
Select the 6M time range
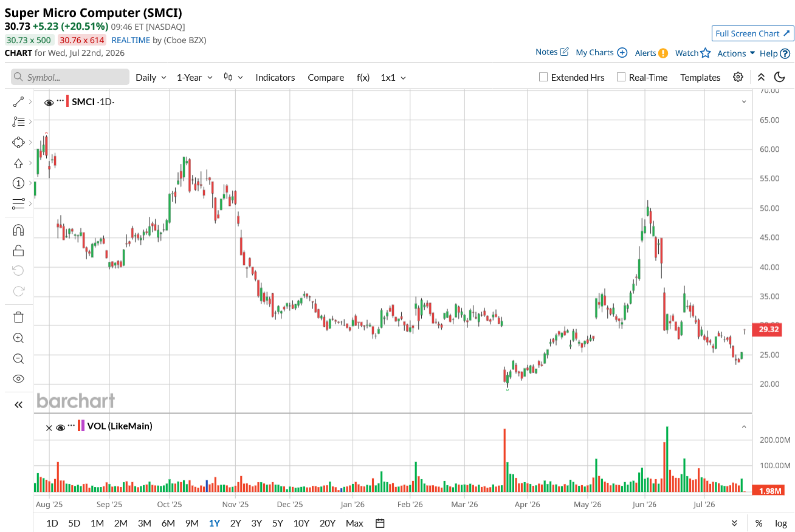coord(168,523)
